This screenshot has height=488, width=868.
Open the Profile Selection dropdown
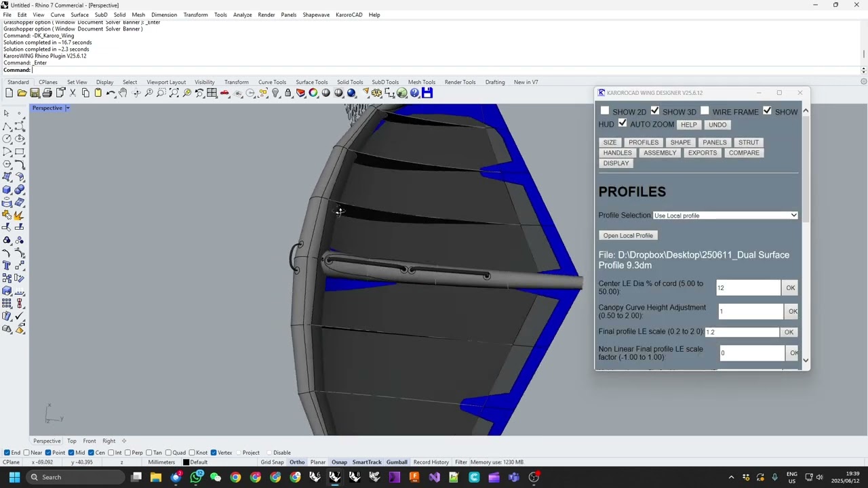[725, 216]
